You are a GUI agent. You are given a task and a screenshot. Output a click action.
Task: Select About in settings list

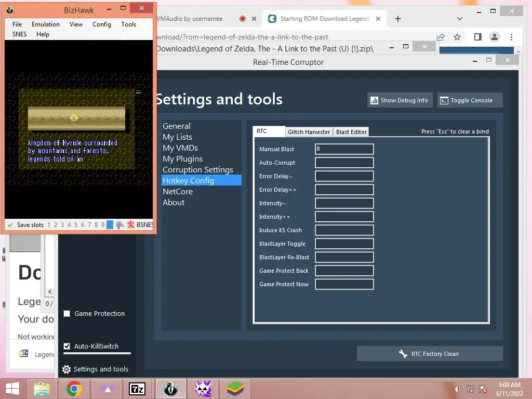point(202,202)
